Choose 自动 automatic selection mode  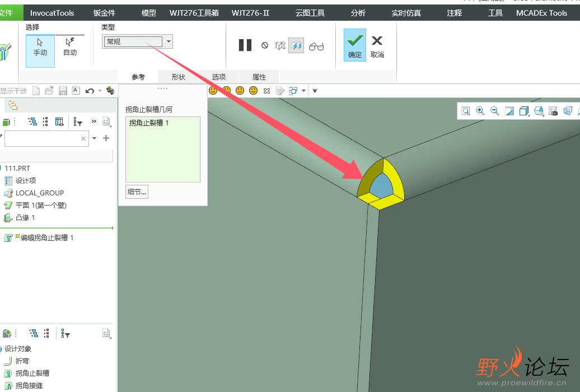coord(70,47)
